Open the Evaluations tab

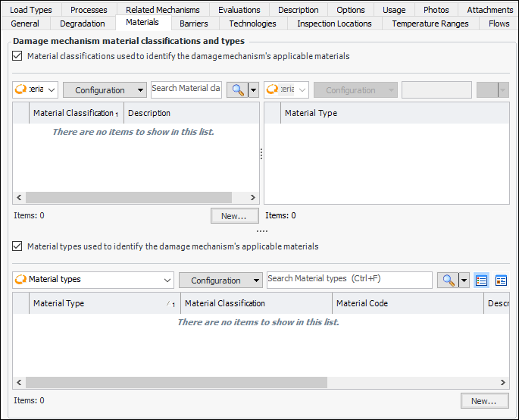(x=239, y=10)
